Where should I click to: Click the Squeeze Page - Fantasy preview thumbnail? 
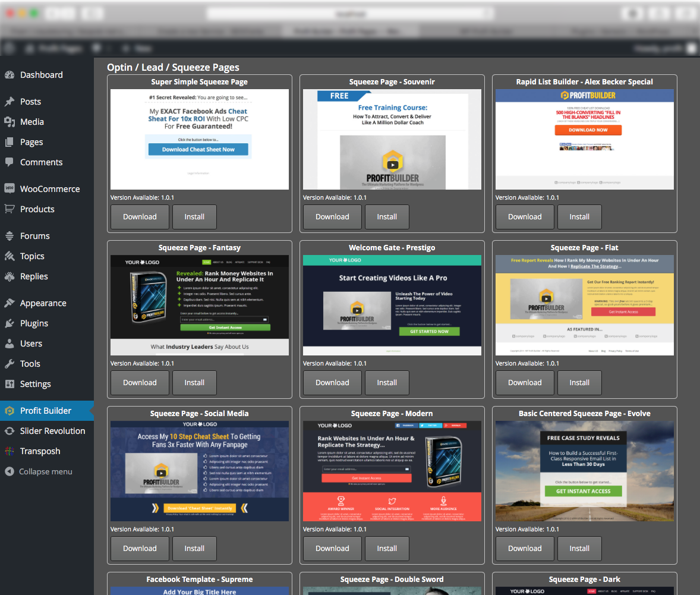tap(200, 306)
